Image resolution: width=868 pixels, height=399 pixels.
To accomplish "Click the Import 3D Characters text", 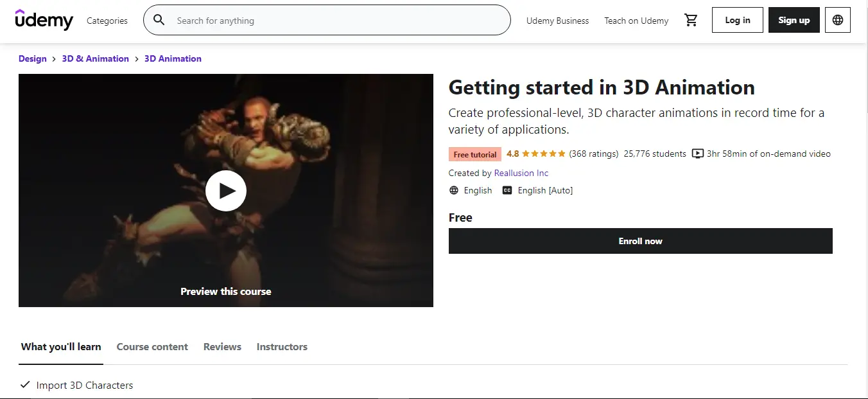I will click(85, 385).
